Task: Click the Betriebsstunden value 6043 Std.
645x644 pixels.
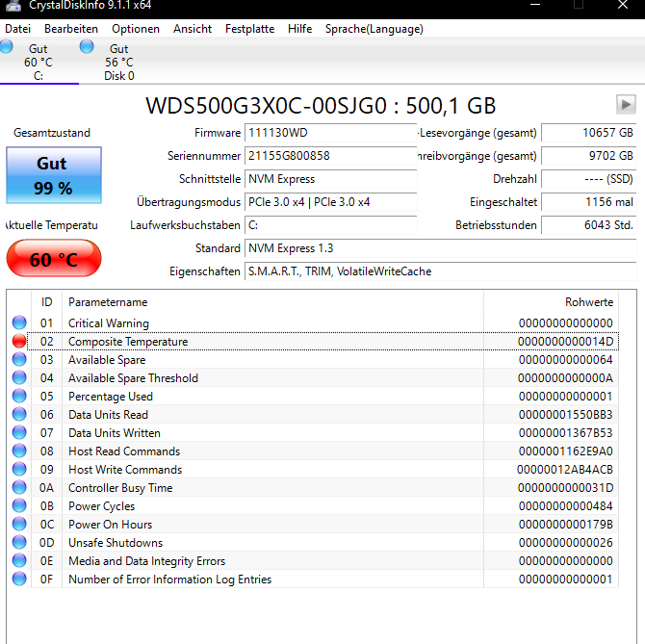Action: click(x=588, y=225)
